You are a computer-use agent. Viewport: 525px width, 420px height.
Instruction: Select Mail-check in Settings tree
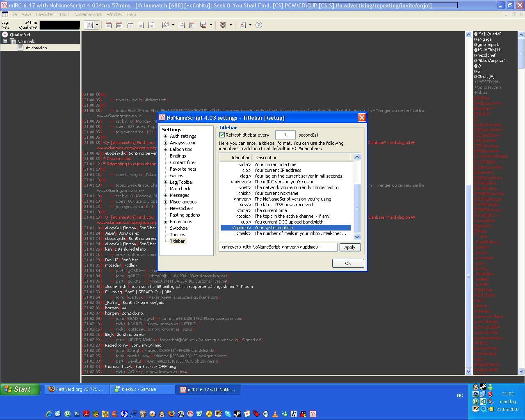180,189
